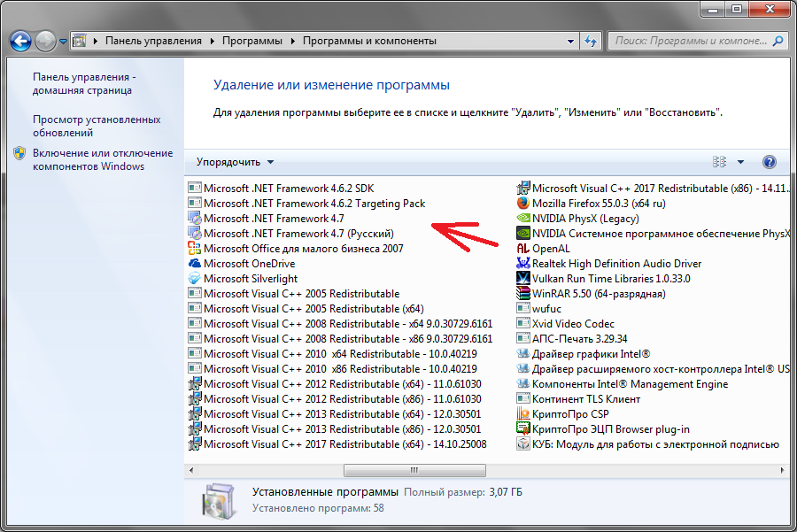The image size is (797, 532).
Task: Click icon of '.NET Framework 4.7 (Русский)'
Action: [195, 233]
